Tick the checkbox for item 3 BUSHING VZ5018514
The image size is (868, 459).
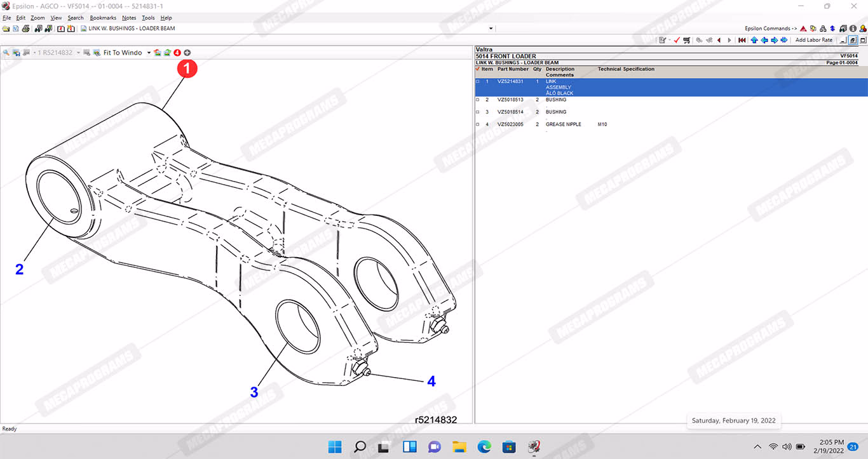tap(478, 112)
